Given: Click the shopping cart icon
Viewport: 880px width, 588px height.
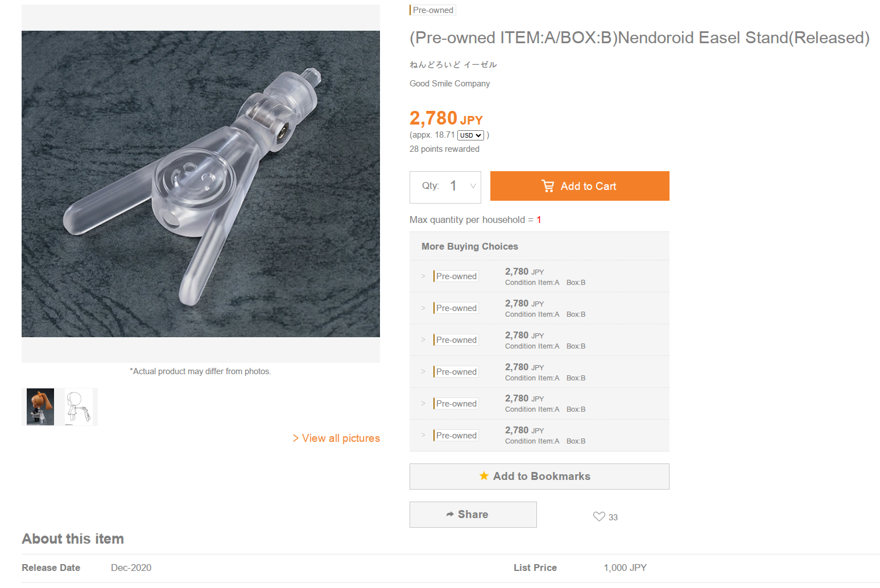Looking at the screenshot, I should 548,186.
